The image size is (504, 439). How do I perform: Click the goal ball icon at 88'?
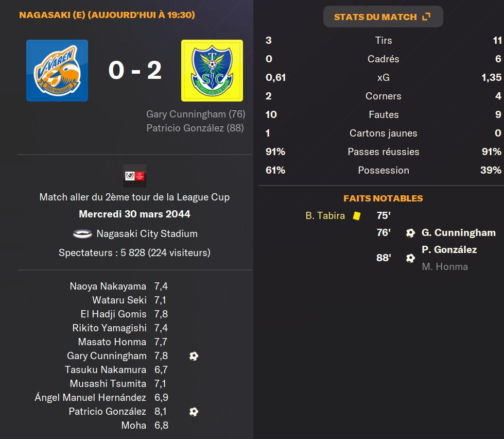[410, 258]
